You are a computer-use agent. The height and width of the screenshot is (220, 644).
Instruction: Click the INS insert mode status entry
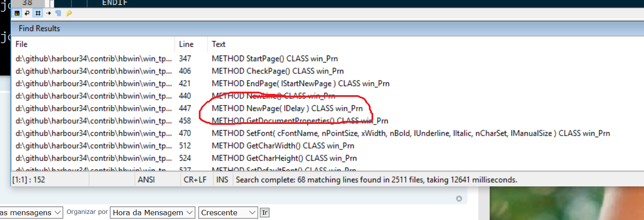(222, 179)
